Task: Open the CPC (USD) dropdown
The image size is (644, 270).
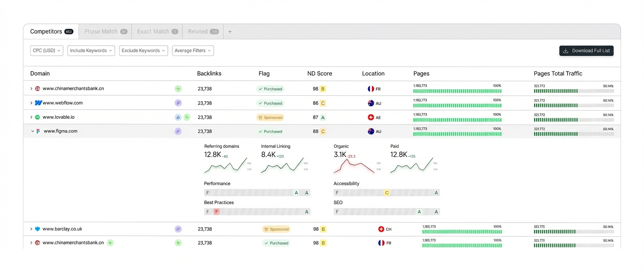Action: pyautogui.click(x=46, y=51)
